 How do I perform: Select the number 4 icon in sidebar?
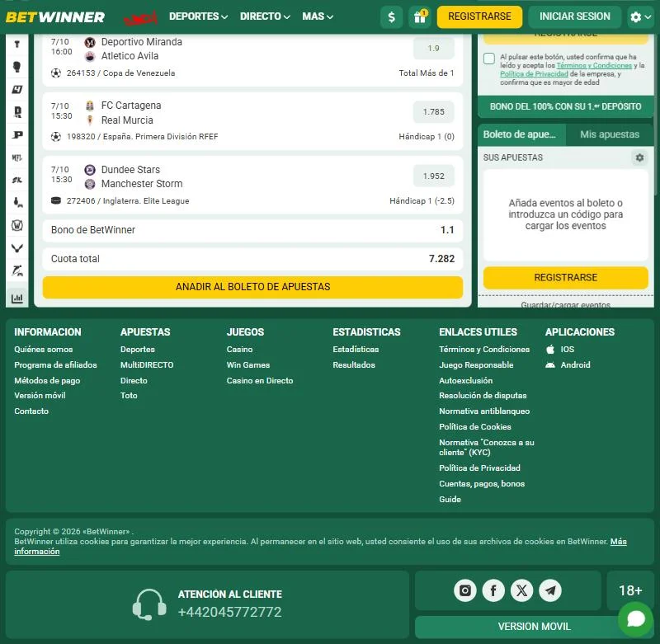point(16,89)
